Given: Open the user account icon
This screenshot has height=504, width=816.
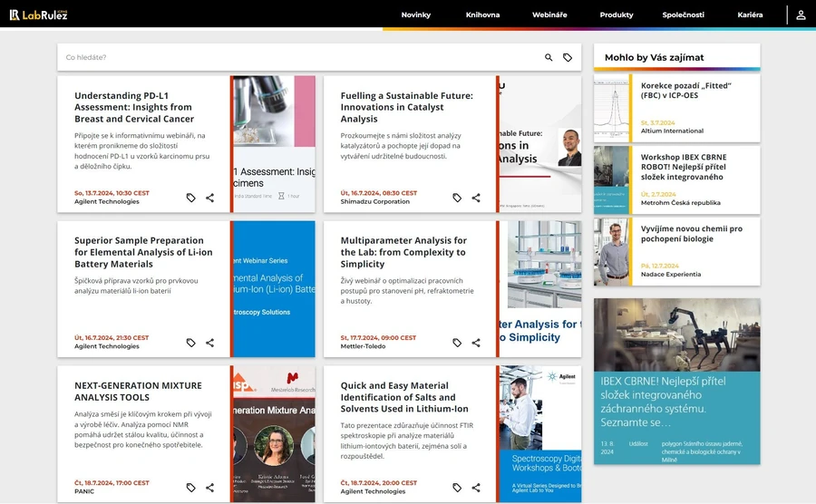Looking at the screenshot, I should tap(801, 15).
